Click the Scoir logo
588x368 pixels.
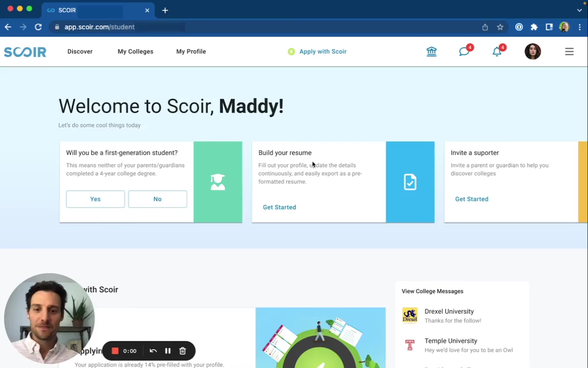(25, 52)
